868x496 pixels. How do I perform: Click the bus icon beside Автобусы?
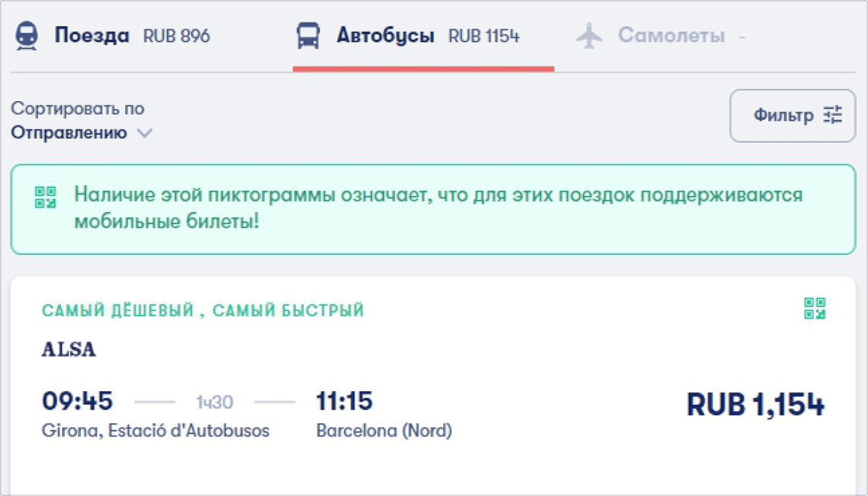pyautogui.click(x=308, y=35)
